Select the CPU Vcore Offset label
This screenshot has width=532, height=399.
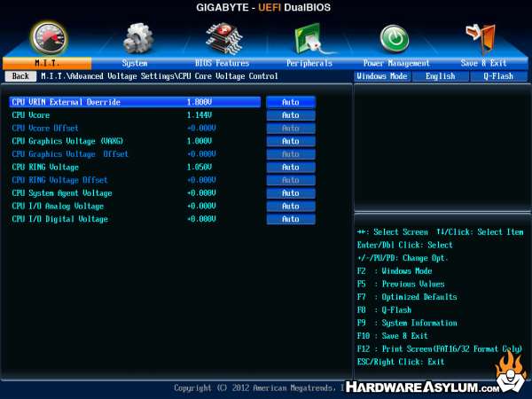point(45,129)
